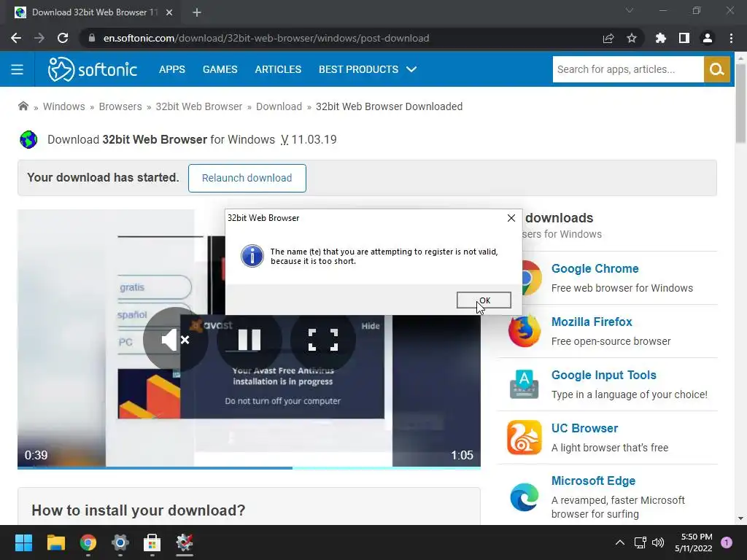Share this page using the share icon
Screen dimensions: 747x560
(x=608, y=38)
